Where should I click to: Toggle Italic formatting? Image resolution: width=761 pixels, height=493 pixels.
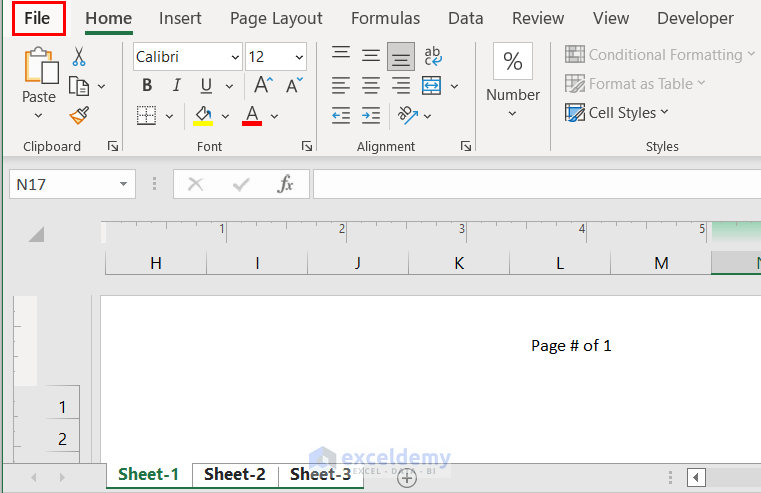click(177, 85)
